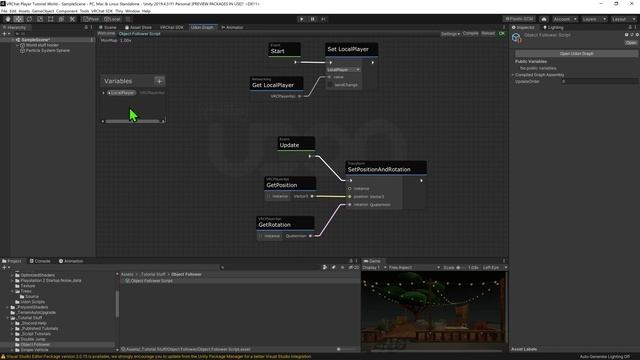Click the Welcome graph tab
The width and height of the screenshot is (640, 360).
106,33
